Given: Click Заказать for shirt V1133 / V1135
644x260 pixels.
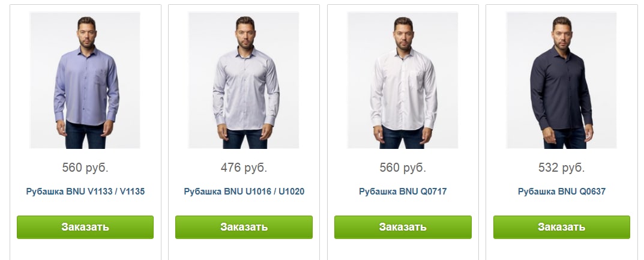Looking at the screenshot, I should tap(85, 227).
